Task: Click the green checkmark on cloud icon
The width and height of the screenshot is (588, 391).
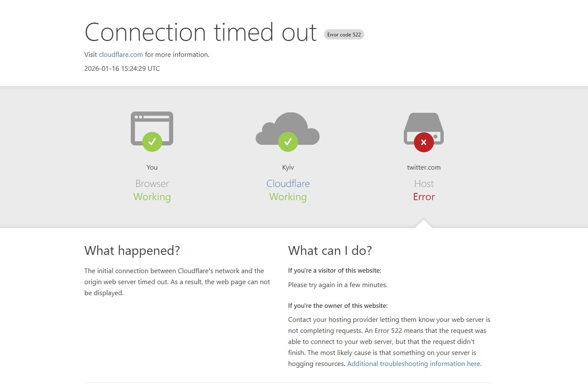Action: click(x=288, y=142)
